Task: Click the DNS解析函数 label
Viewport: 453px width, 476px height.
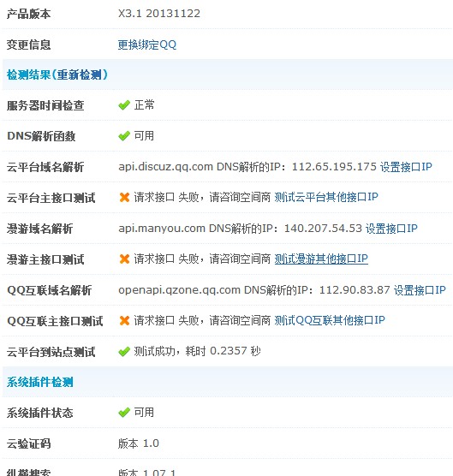Action: click(41, 136)
